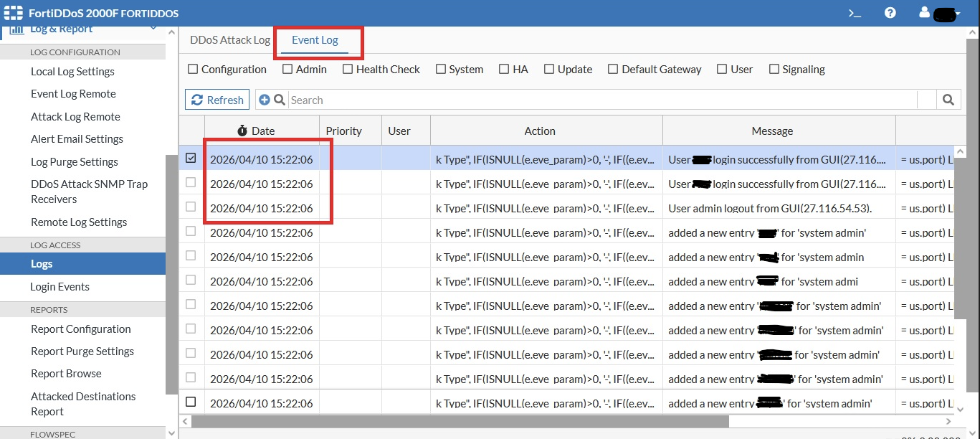Collapse the Log & Report menu chevron
The width and height of the screenshot is (980, 439).
coord(153,29)
